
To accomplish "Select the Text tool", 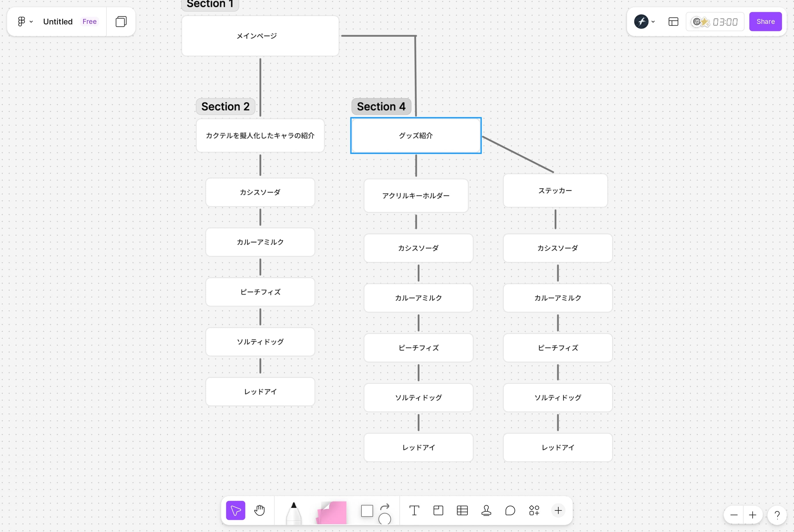I will (x=414, y=510).
